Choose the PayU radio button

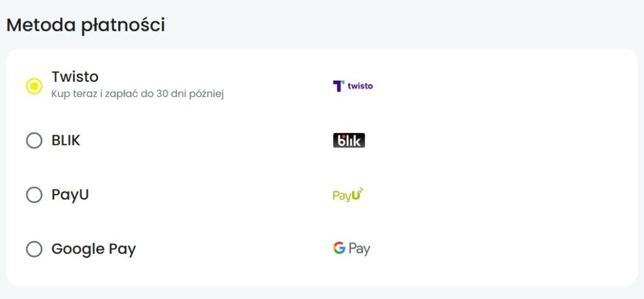point(34,195)
